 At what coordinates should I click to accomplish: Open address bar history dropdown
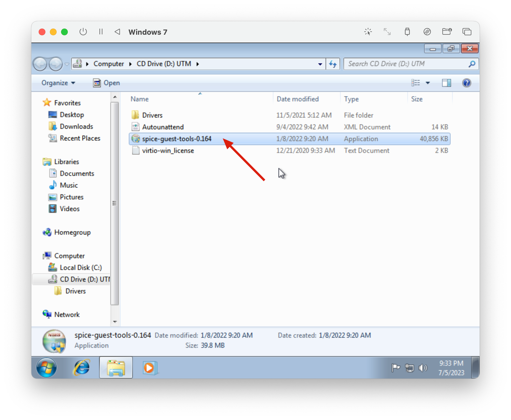320,64
